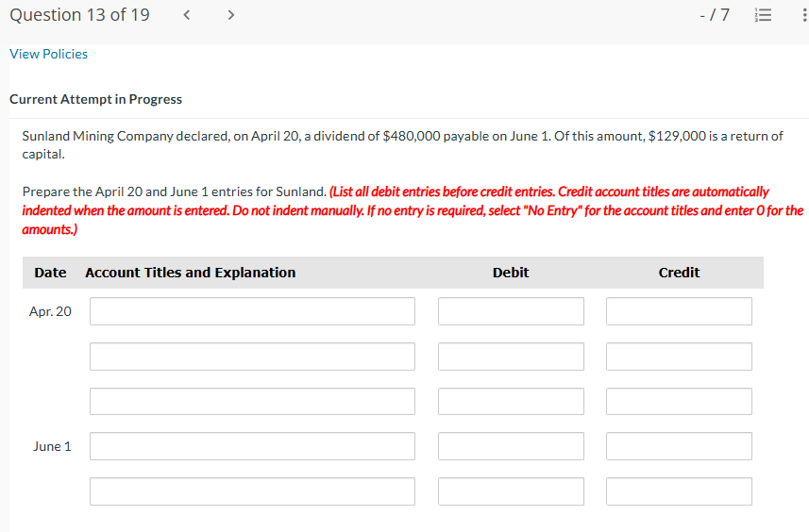Select June 1 first account title field
This screenshot has height=532, width=809.
pos(252,446)
